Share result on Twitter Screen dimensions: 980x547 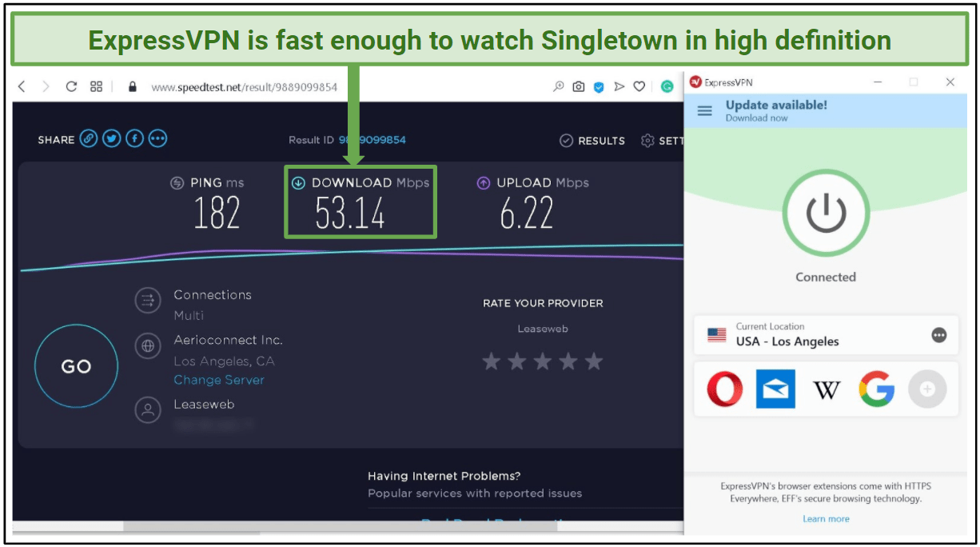tap(112, 139)
